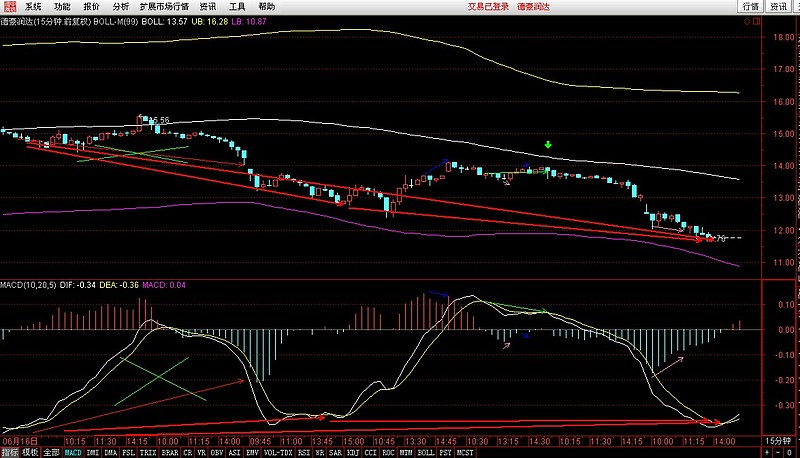Click the MACD(10,20,5) indicator label
The image size is (800, 458).
[28, 285]
